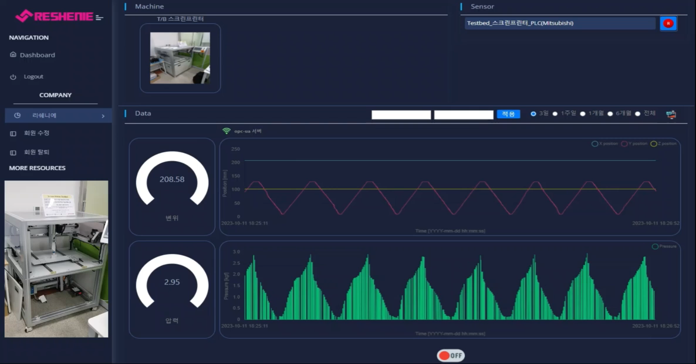Open the Testbed sensor selection box
Viewport: 696px width, 364px height.
[560, 23]
